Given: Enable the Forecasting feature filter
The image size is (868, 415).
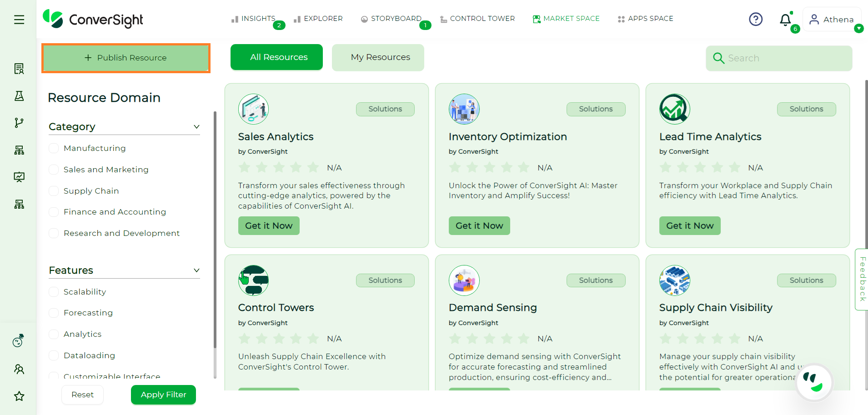Looking at the screenshot, I should point(54,313).
